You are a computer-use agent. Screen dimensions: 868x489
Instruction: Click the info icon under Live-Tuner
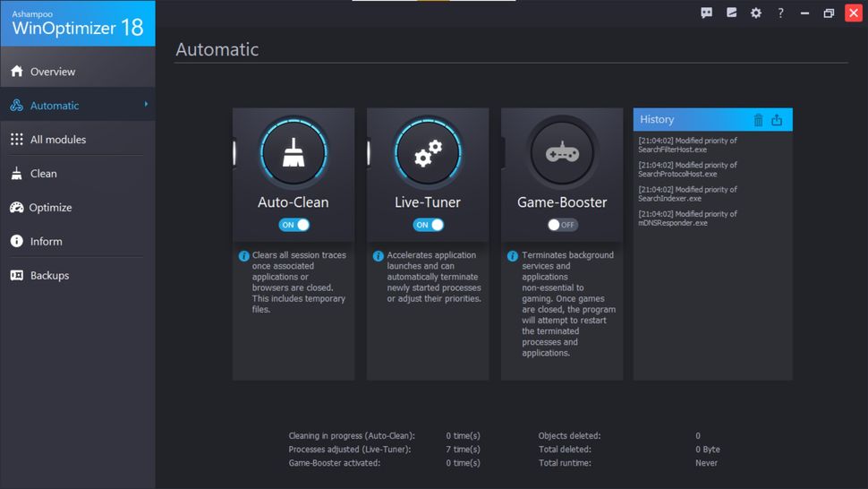pos(379,256)
